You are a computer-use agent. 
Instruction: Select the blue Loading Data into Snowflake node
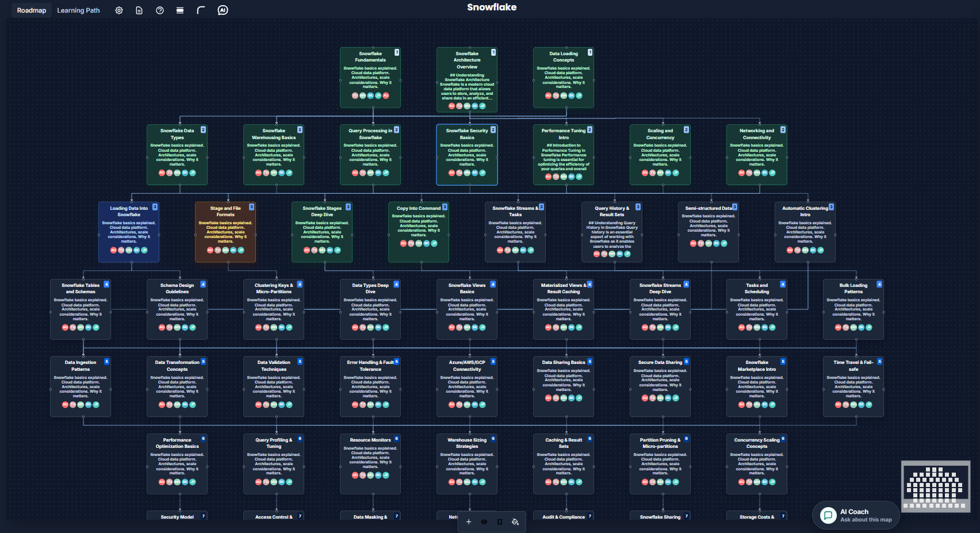click(x=129, y=232)
